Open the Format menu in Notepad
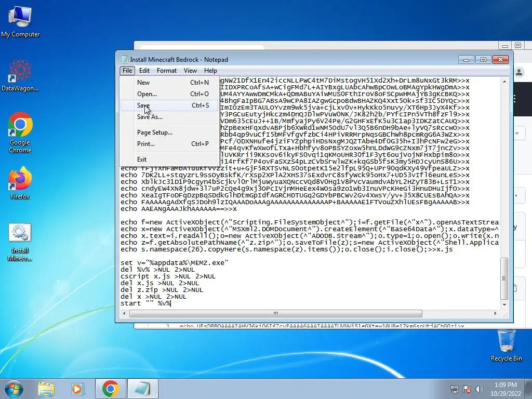532x399 pixels. (x=167, y=70)
